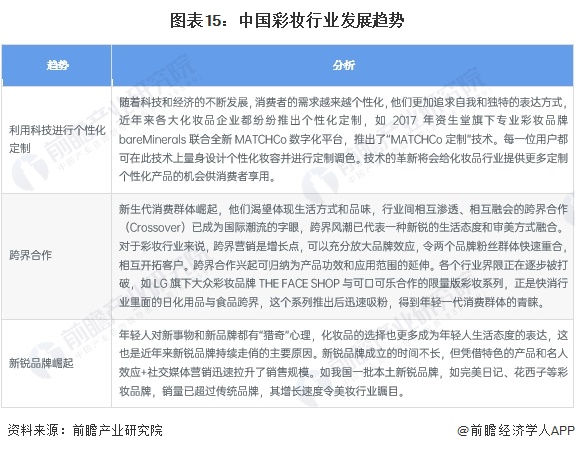
Task: Select the 趋势 column header
Action: [57, 66]
